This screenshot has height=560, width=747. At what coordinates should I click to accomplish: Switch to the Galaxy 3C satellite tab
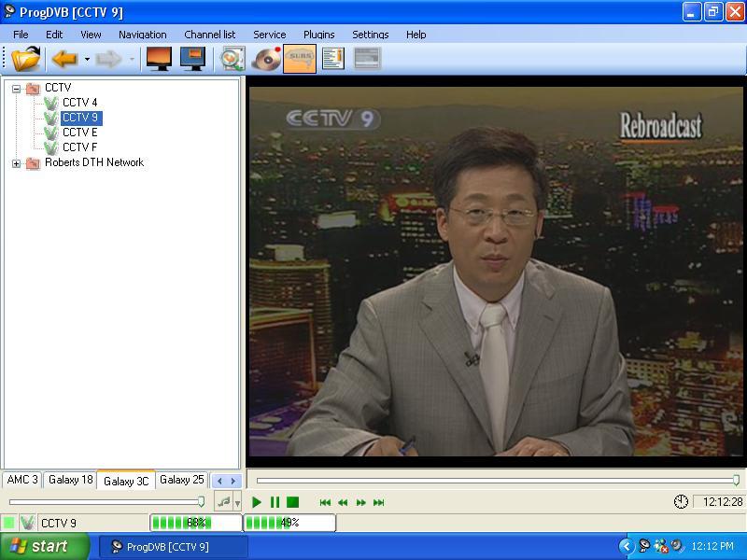point(126,481)
